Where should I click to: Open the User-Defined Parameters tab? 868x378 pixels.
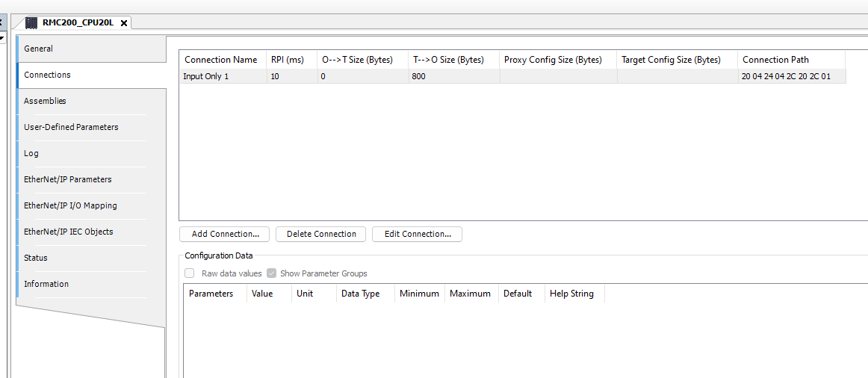[71, 127]
